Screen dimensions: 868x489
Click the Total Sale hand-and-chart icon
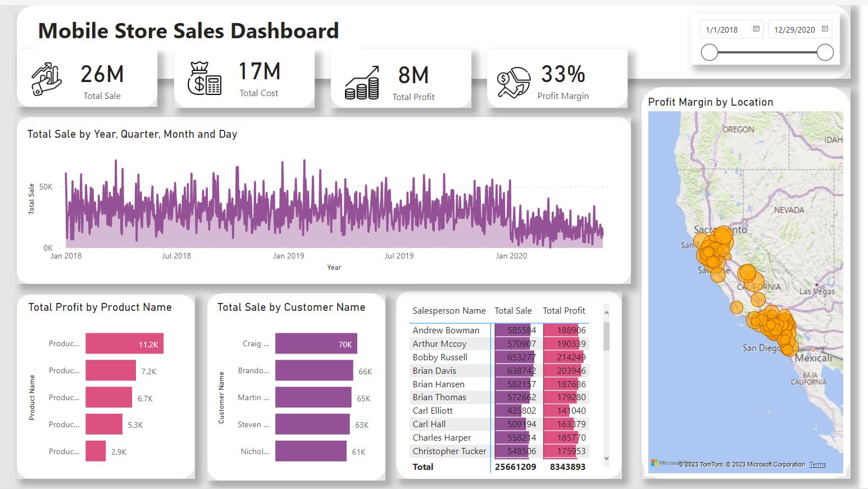coord(47,79)
